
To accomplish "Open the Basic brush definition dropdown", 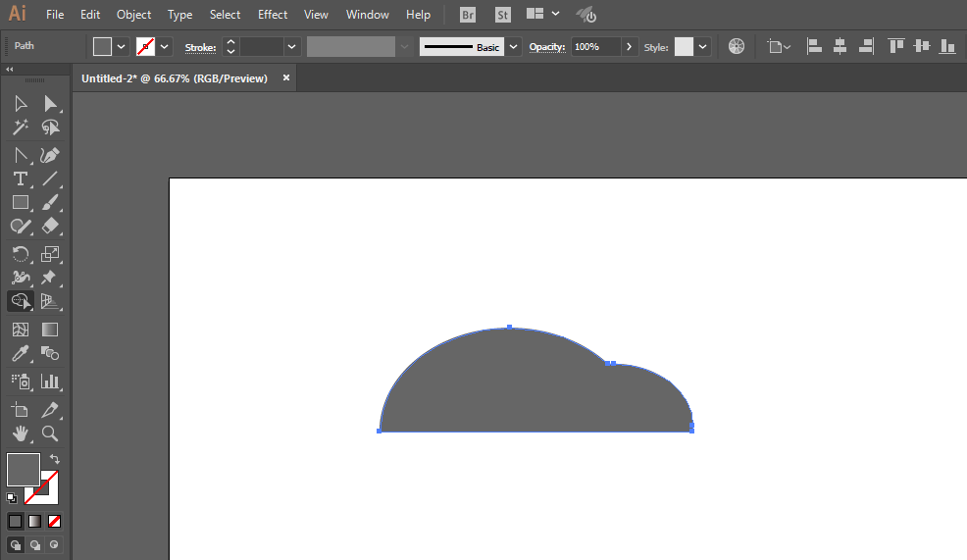I will tap(513, 47).
